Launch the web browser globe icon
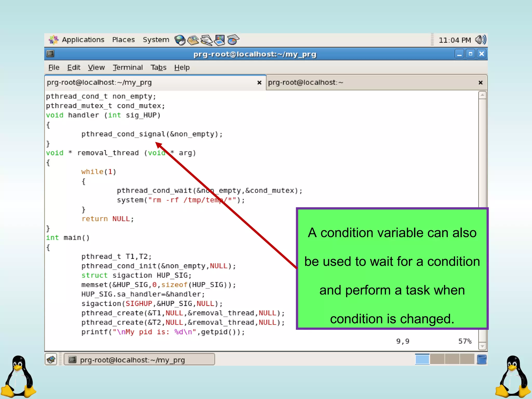 click(180, 40)
